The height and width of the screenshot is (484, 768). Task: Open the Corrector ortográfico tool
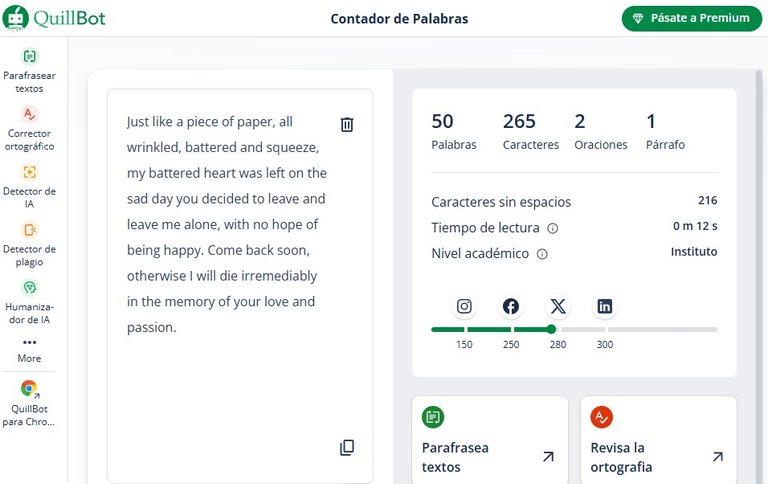pyautogui.click(x=29, y=128)
